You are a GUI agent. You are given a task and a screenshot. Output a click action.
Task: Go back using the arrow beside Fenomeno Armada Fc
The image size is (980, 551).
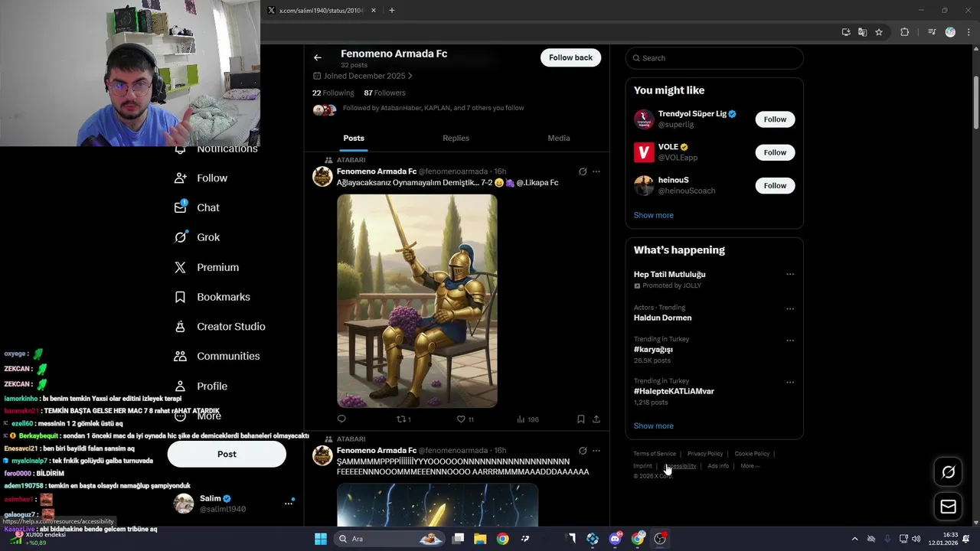tap(317, 57)
